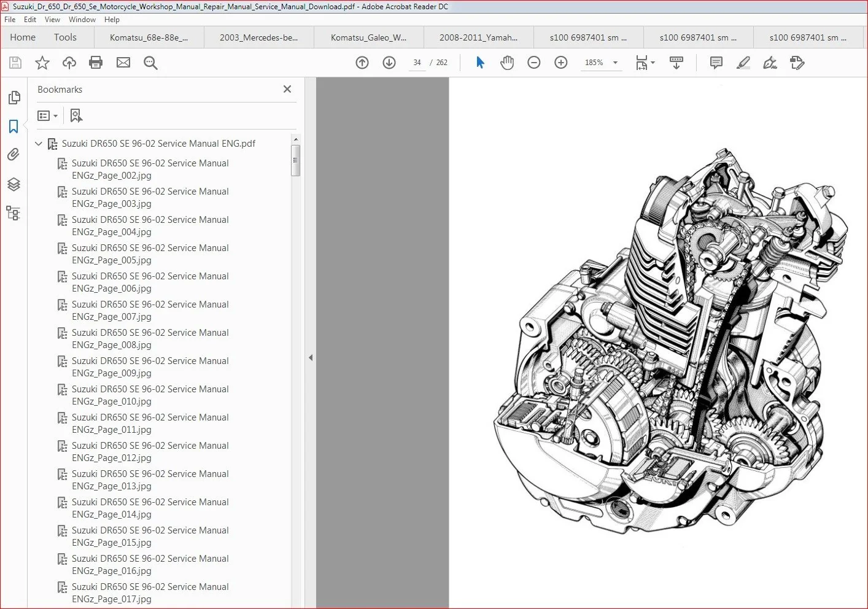Viewport: 868px width, 609px height.
Task: Switch to the 2003_Mercedes-be document tab
Action: (x=258, y=37)
